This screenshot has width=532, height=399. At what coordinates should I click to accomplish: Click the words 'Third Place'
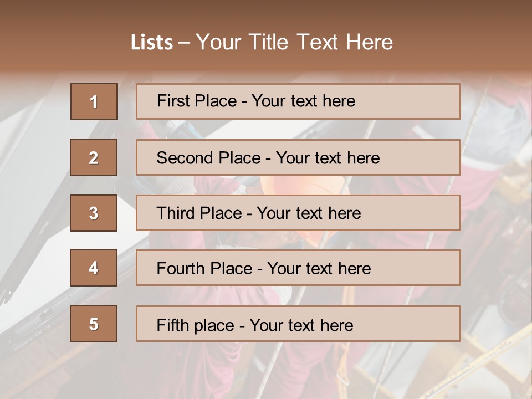coord(199,213)
